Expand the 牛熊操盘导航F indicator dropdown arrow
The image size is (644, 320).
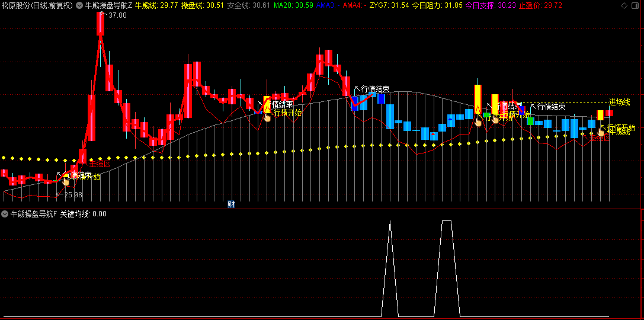tap(5, 214)
